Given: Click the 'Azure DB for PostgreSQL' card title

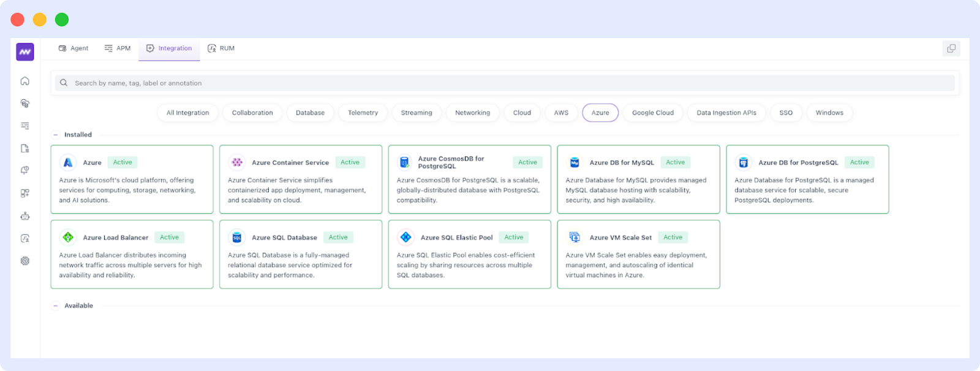Looking at the screenshot, I should pyautogui.click(x=798, y=163).
